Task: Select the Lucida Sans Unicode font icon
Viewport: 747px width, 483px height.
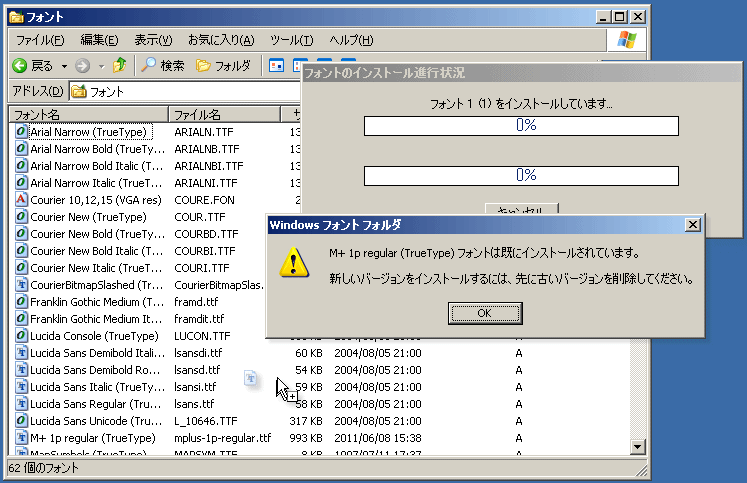Action: click(x=21, y=421)
